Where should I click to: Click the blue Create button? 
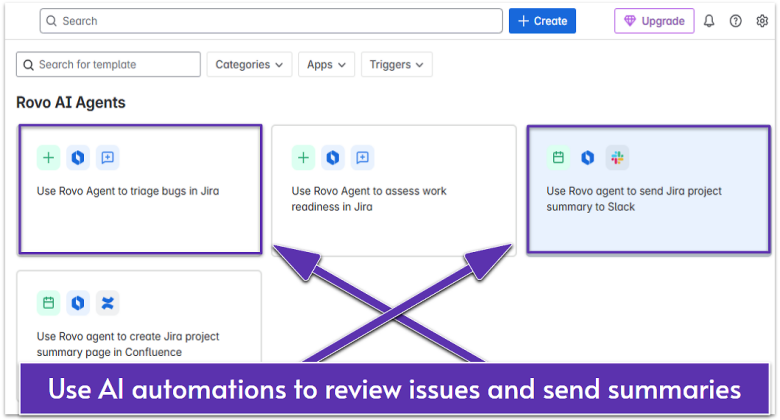pos(542,21)
